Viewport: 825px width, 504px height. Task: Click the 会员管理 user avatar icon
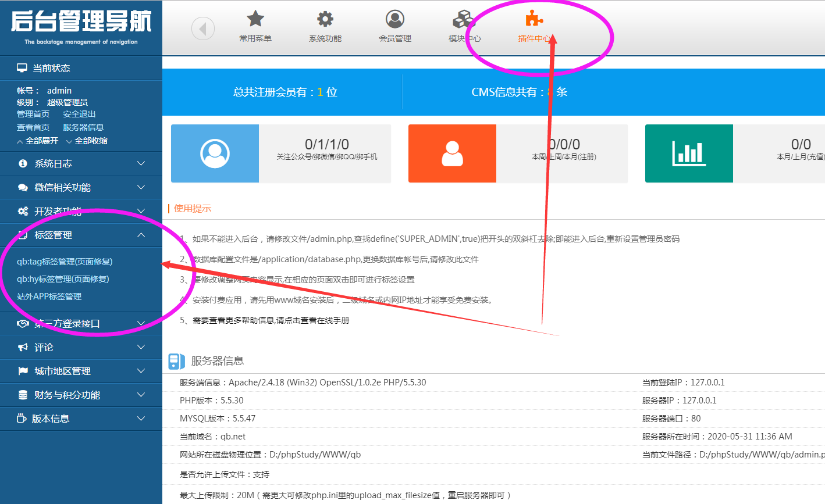click(x=395, y=19)
